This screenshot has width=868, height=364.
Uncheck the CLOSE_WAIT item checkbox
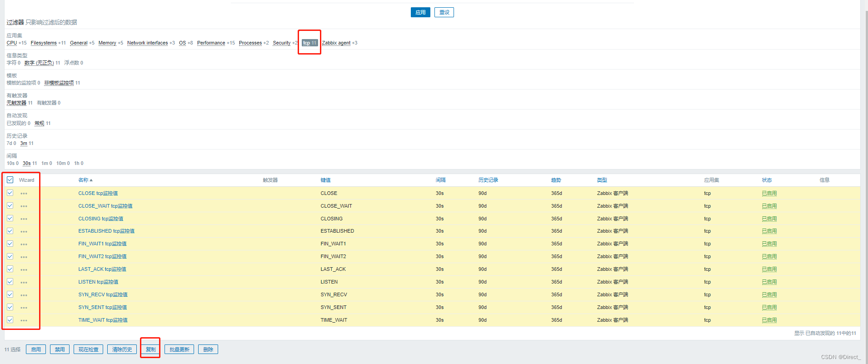(x=10, y=205)
